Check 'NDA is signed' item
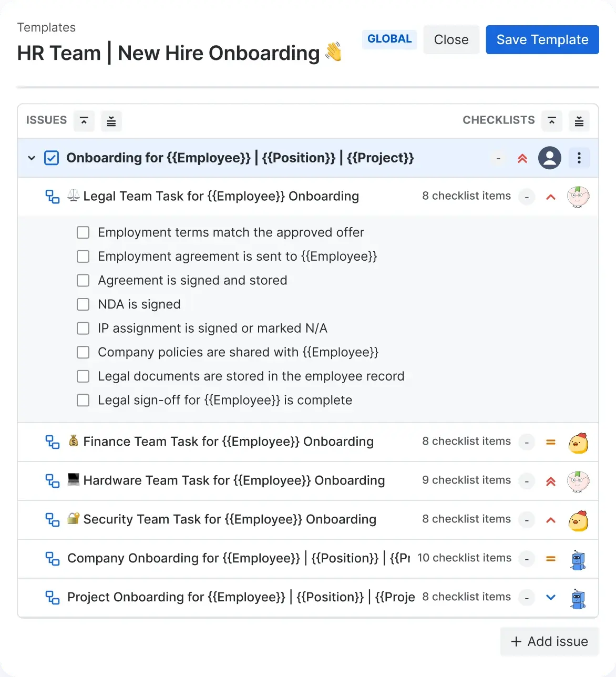 tap(83, 304)
